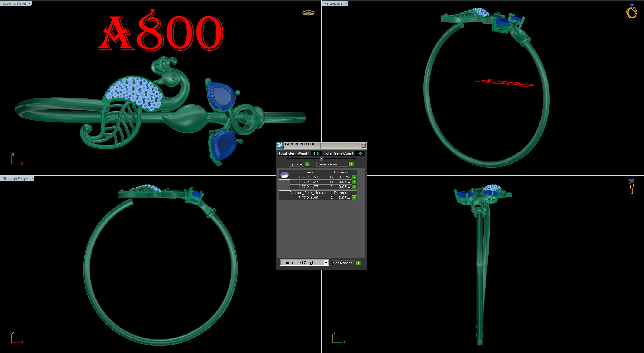
Task: Click the Custom_Pear_Medium header cell
Action: pos(308,193)
